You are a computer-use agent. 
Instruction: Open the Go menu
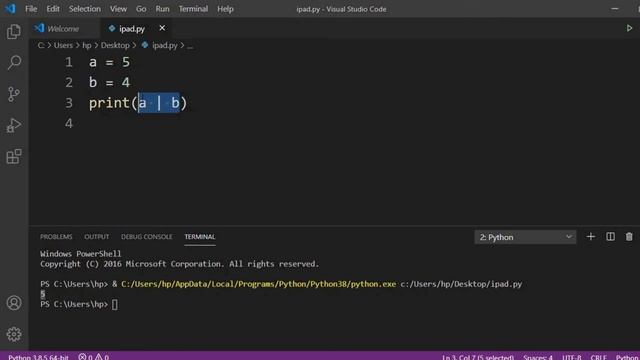pyautogui.click(x=141, y=9)
